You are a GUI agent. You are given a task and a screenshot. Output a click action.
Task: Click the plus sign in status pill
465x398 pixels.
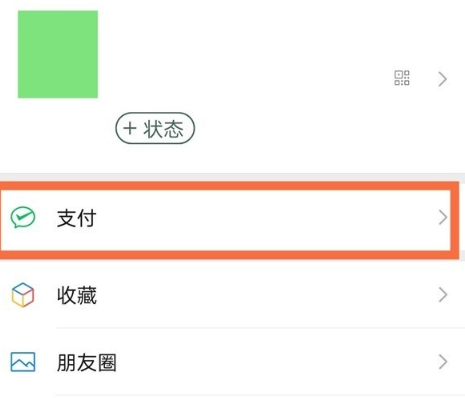coord(130,128)
